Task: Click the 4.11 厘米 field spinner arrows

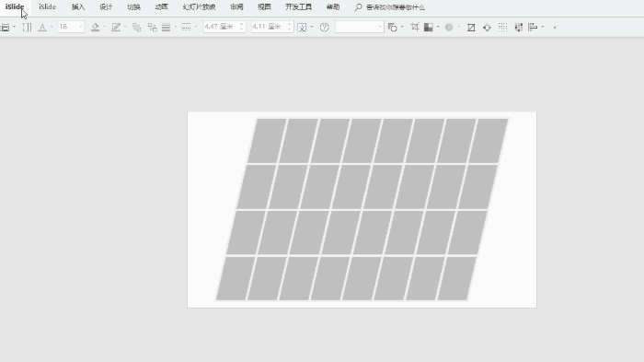Action: point(290,27)
